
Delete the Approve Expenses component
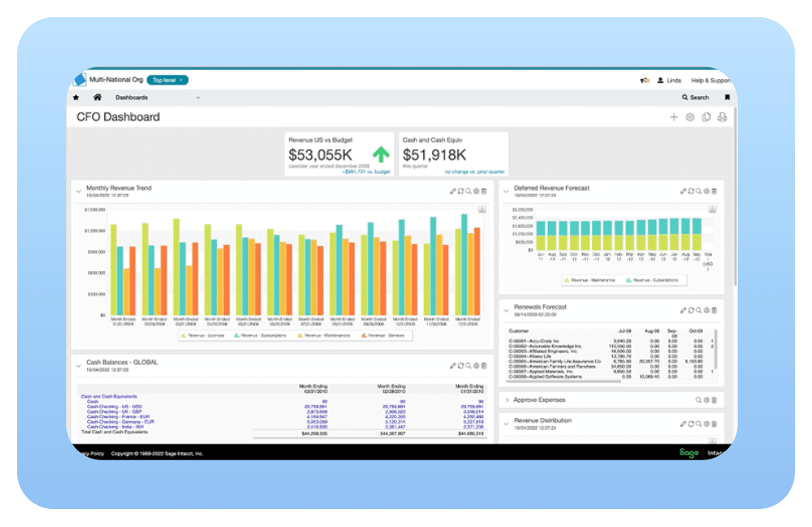714,400
